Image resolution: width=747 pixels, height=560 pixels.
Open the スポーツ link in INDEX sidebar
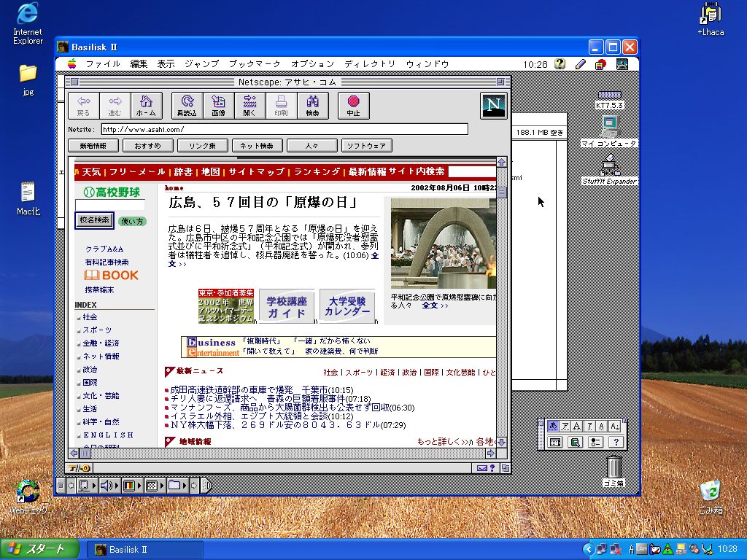tap(97, 330)
